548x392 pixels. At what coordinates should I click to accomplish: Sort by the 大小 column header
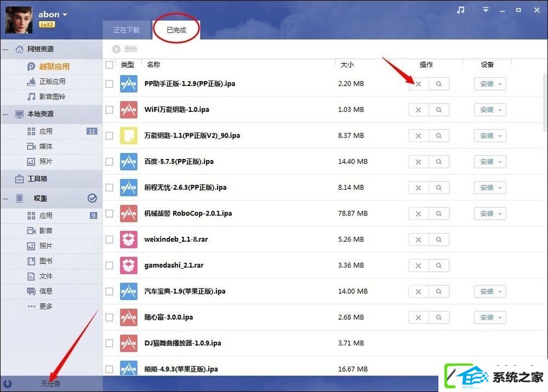click(347, 65)
